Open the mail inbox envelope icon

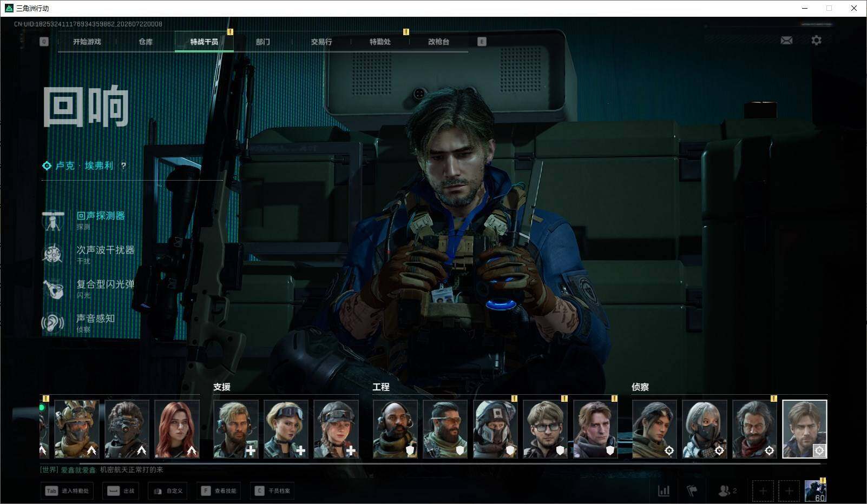[786, 41]
